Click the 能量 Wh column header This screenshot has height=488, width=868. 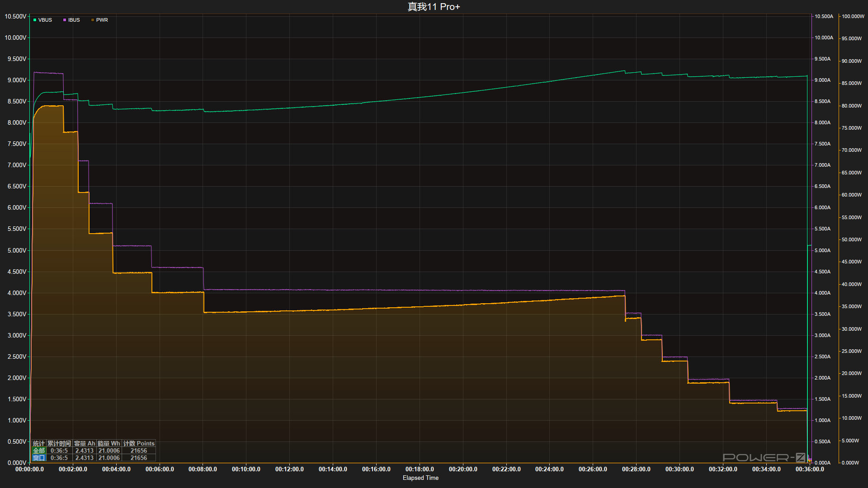[109, 443]
